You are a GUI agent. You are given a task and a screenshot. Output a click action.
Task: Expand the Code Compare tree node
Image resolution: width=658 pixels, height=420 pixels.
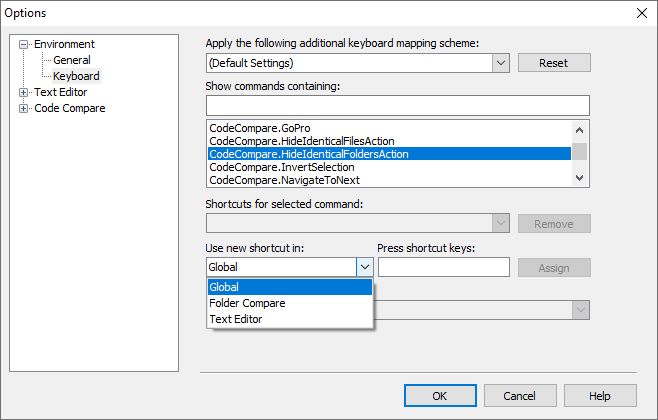coord(24,108)
